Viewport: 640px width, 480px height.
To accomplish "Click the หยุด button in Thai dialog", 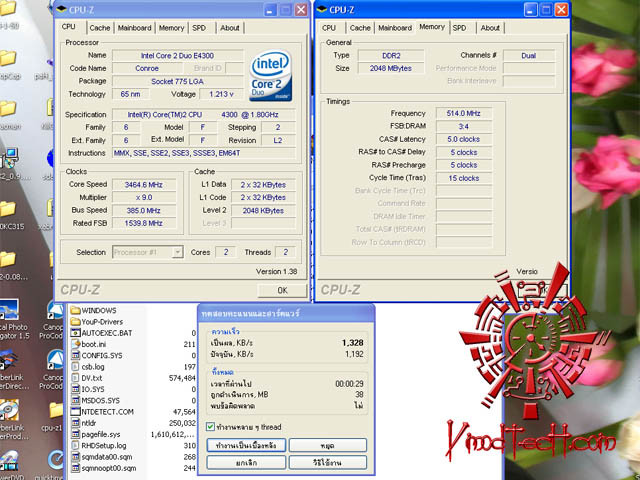I will [x=328, y=445].
